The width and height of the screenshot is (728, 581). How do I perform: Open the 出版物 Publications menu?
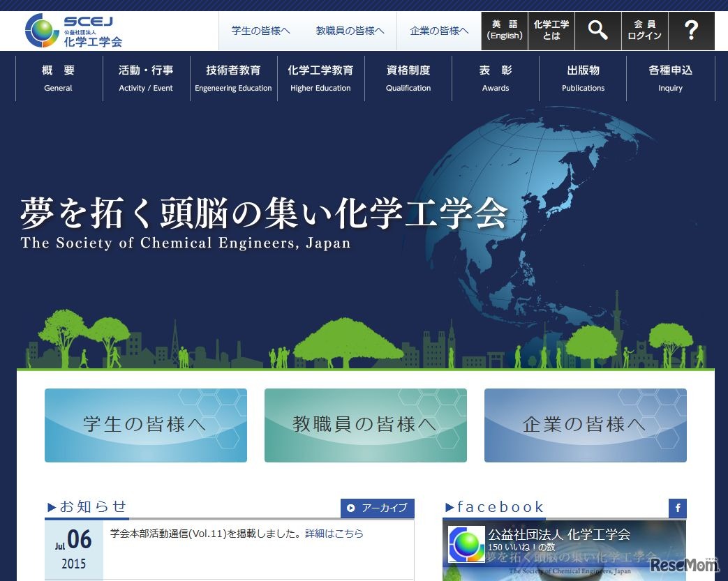583,77
